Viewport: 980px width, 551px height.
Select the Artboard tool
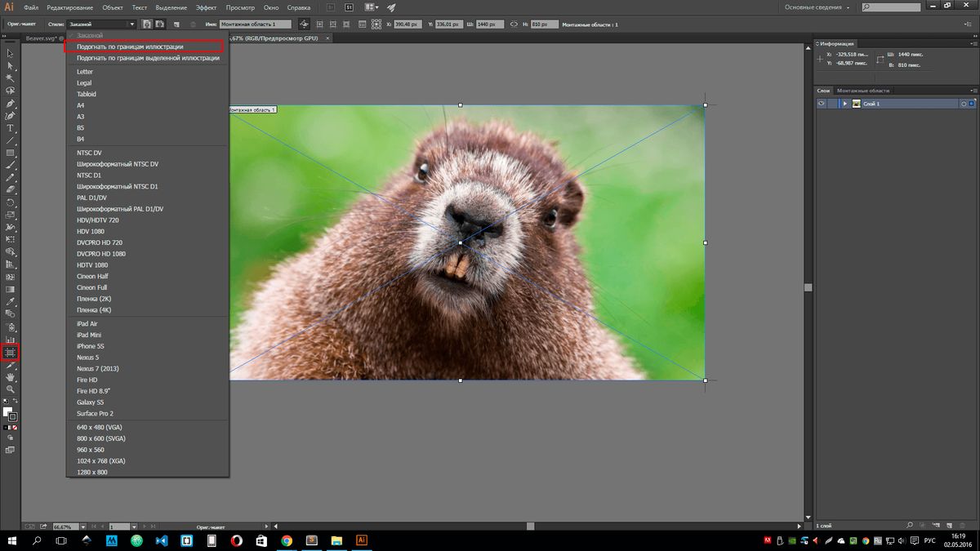point(11,353)
